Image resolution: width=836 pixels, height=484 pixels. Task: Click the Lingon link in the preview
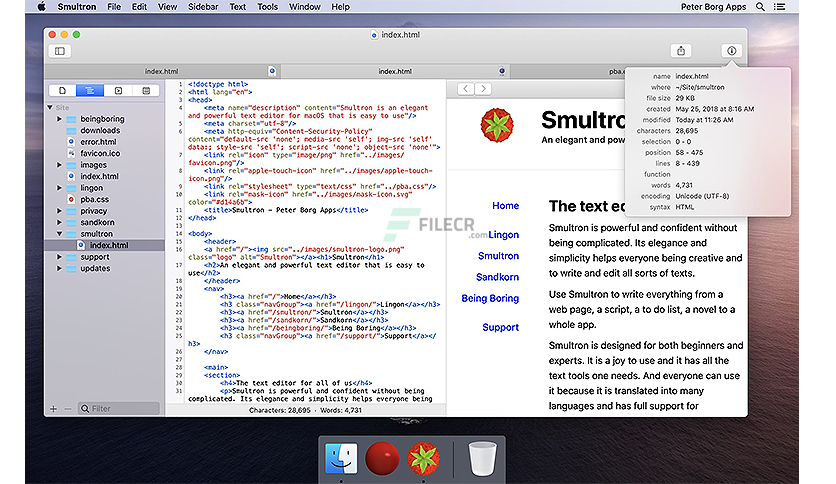pos(503,235)
